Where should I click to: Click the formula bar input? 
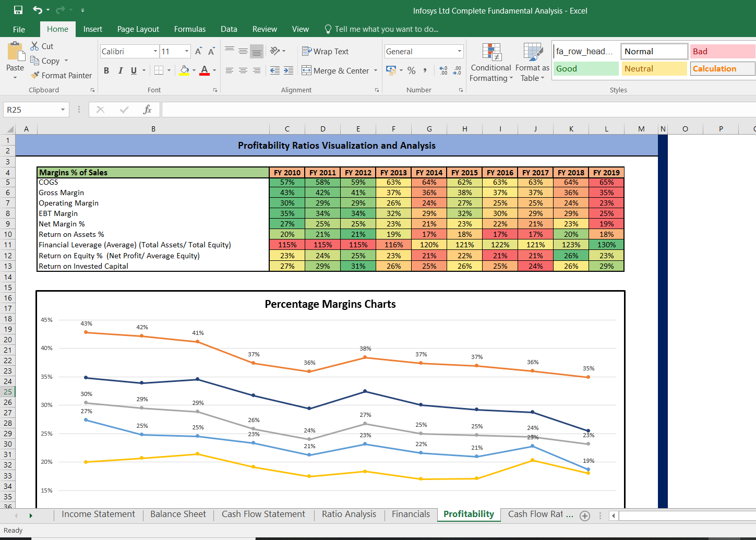pyautogui.click(x=459, y=110)
